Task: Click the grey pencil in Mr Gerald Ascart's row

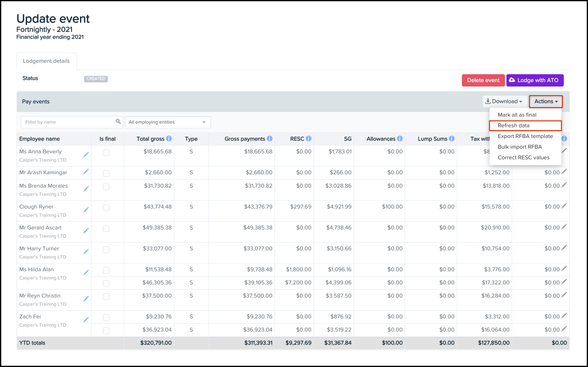Action: [x=564, y=227]
